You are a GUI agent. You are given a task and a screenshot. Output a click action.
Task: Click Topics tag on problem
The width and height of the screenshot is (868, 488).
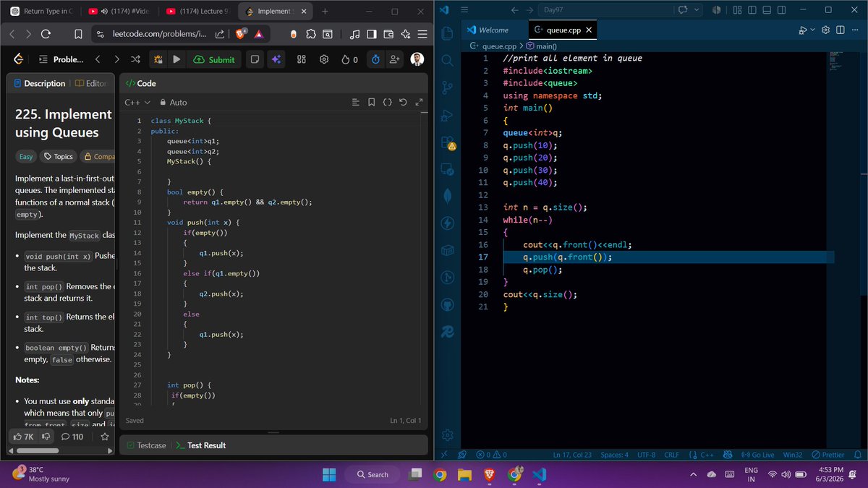click(x=59, y=156)
